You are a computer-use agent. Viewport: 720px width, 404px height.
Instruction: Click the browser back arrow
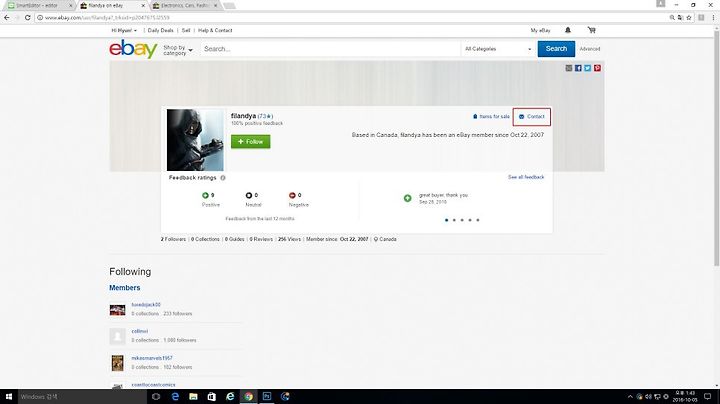click(x=6, y=17)
